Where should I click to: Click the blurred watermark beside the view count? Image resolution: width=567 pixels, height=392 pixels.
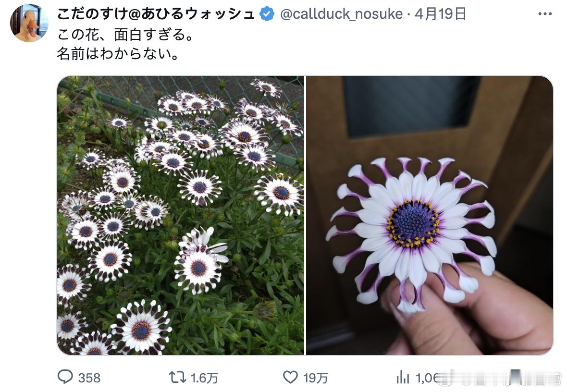pyautogui.click(x=499, y=377)
